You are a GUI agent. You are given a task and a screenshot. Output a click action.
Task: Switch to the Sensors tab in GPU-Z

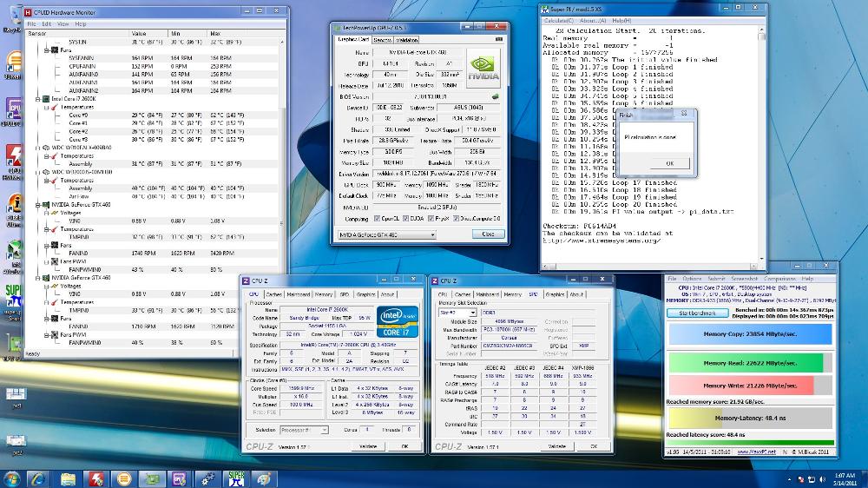[x=382, y=40]
